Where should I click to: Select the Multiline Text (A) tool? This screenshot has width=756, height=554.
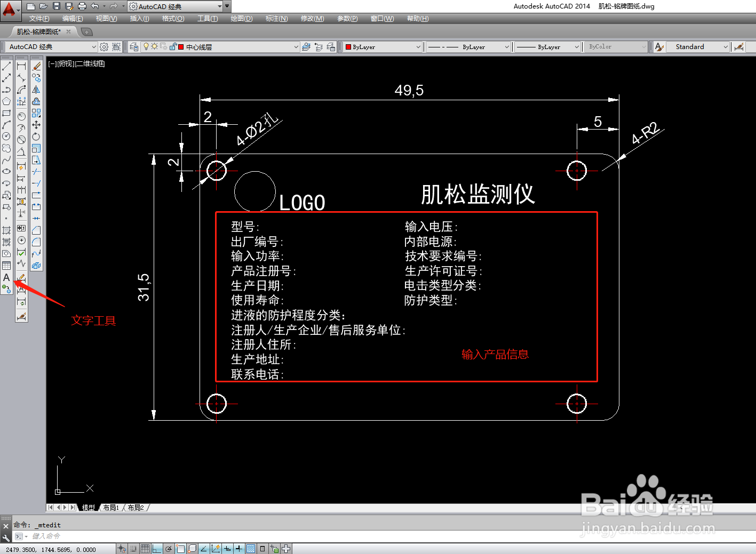[6, 277]
